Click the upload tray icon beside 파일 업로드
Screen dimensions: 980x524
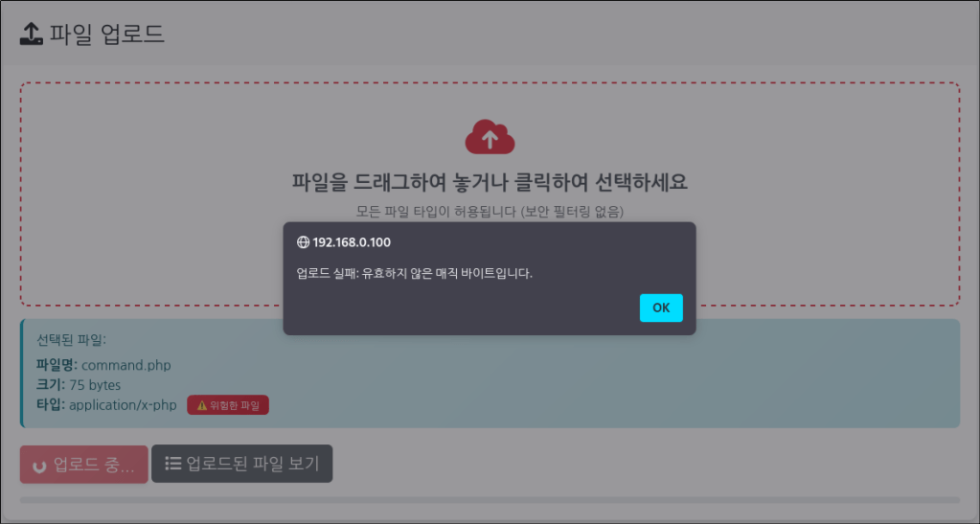(31, 34)
